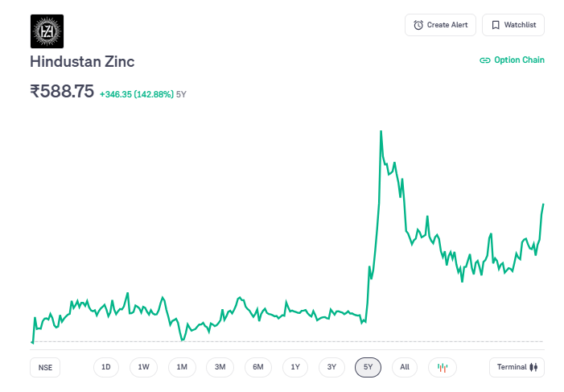
Task: Add stock via Watchlist button
Action: pos(513,25)
